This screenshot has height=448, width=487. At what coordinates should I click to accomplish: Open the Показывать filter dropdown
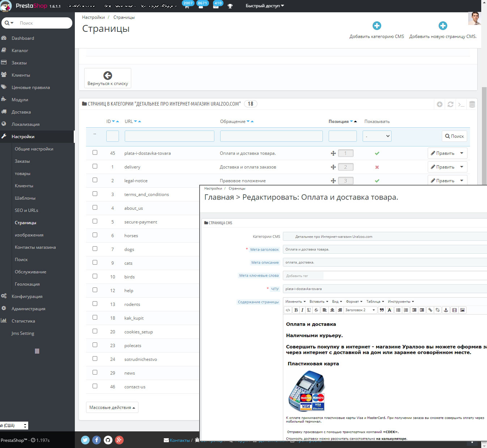[377, 136]
